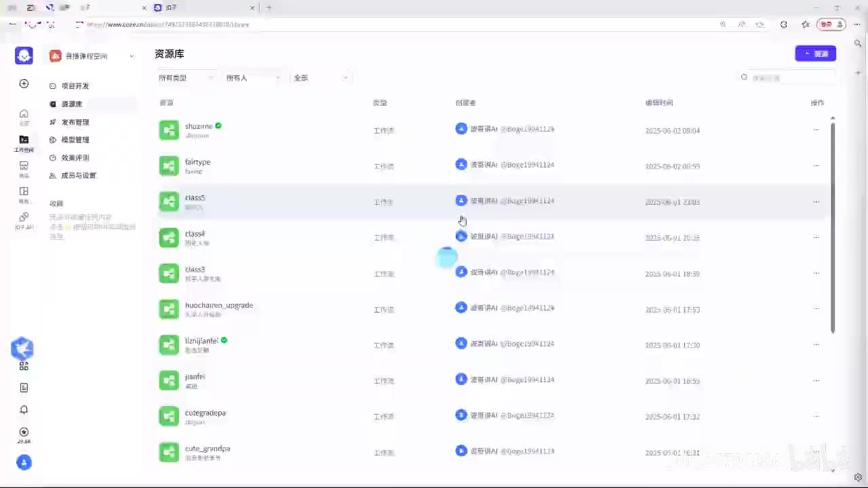The width and height of the screenshot is (868, 488).
Task: Open the shuzirne workflow
Action: point(199,126)
